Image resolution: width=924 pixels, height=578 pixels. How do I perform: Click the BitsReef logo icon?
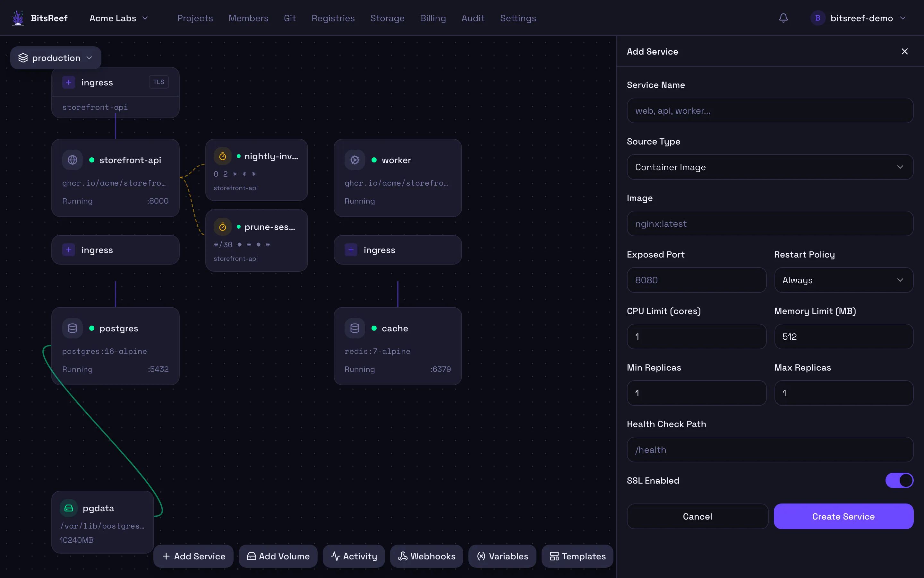(18, 18)
